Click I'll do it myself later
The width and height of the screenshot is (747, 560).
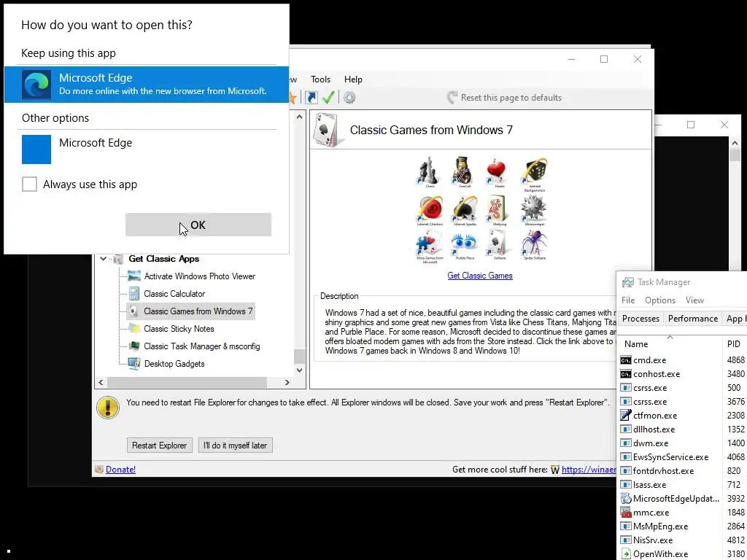tap(236, 446)
